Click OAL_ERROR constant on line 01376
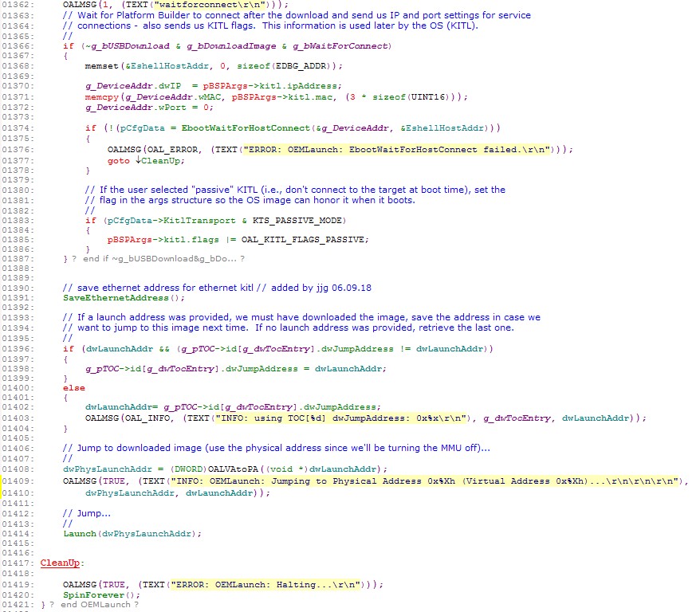Viewport: 700px width, 612px height. click(172, 150)
